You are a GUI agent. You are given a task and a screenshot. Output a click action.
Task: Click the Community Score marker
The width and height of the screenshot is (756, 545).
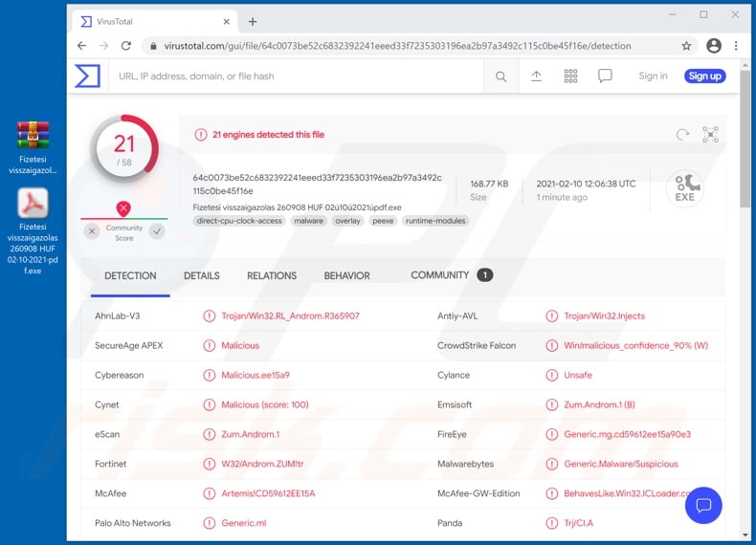tap(123, 208)
